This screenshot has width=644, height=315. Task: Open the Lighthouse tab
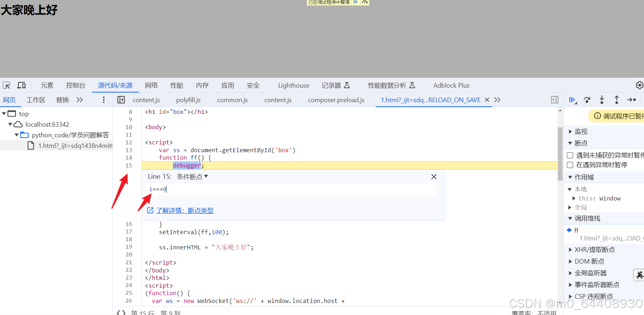click(x=294, y=85)
